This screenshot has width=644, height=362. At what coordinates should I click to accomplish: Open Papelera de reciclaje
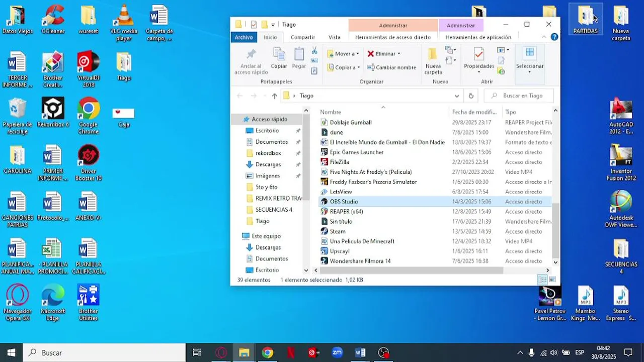click(17, 116)
